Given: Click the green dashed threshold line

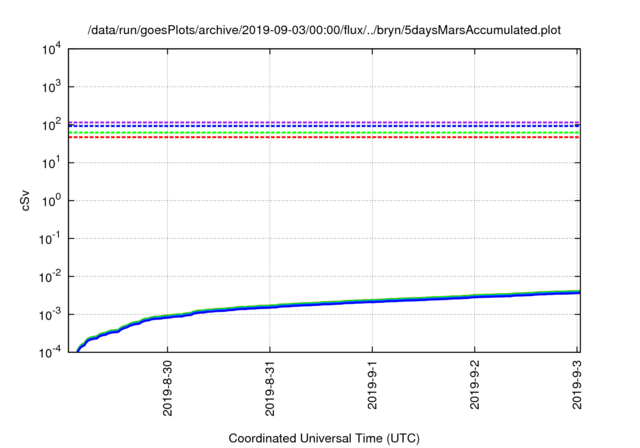Looking at the screenshot, I should 324,133.
